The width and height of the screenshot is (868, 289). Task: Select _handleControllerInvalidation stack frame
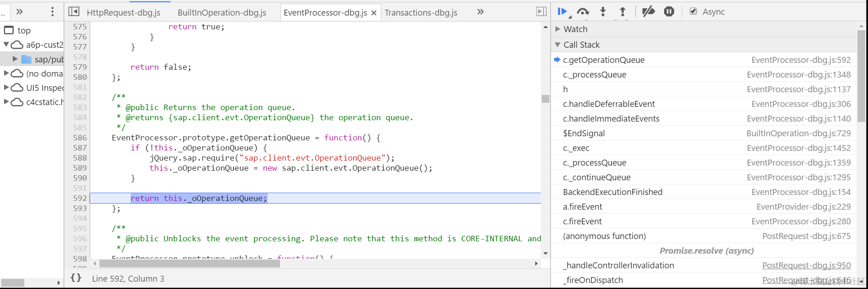(x=703, y=265)
